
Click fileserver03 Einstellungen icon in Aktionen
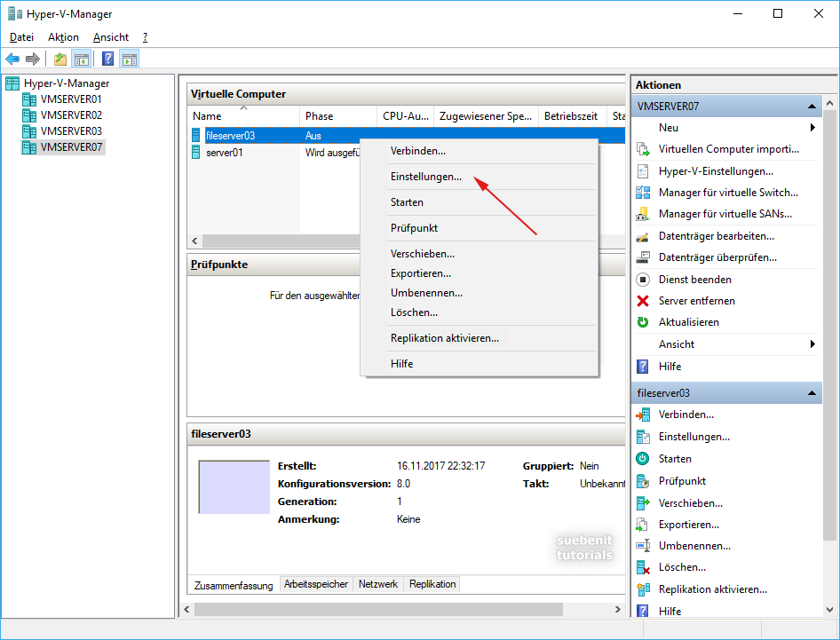[643, 437]
